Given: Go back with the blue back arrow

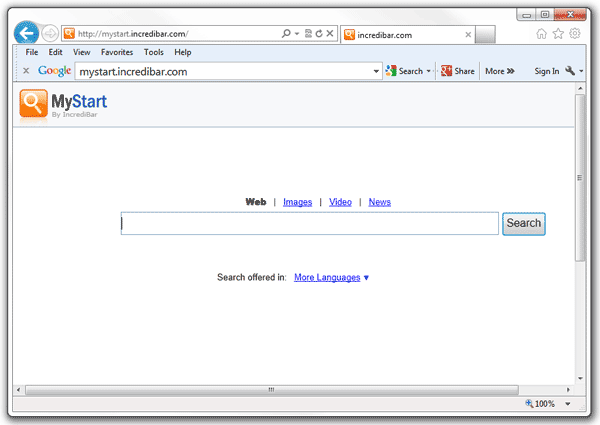Looking at the screenshot, I should 26,33.
